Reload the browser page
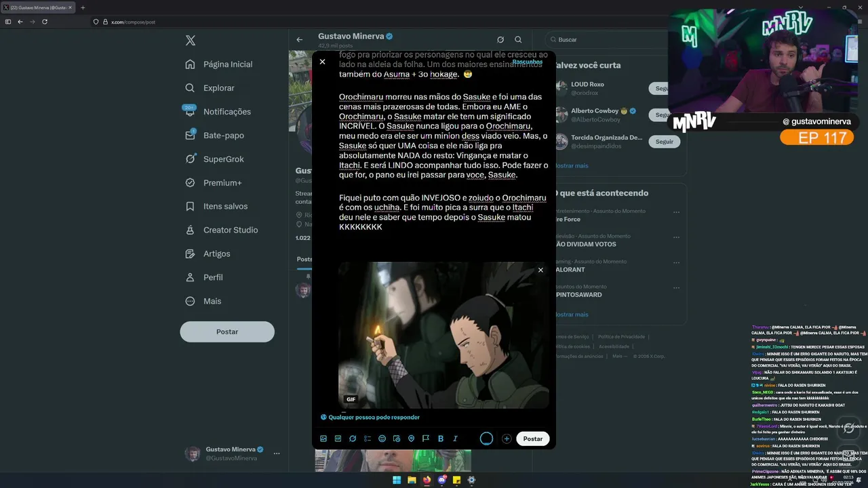 point(45,22)
